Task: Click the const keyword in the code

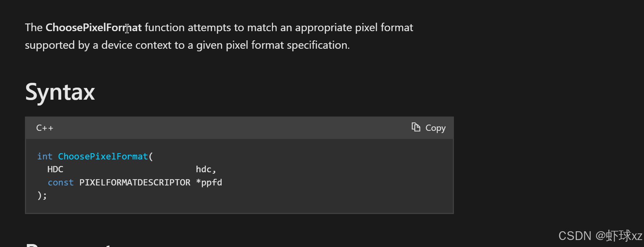Action: click(61, 183)
